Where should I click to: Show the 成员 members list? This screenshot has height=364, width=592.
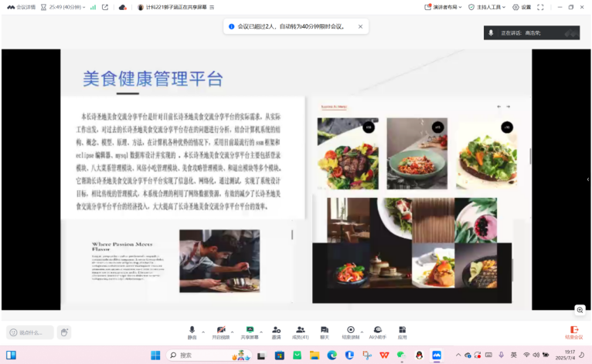(x=300, y=332)
